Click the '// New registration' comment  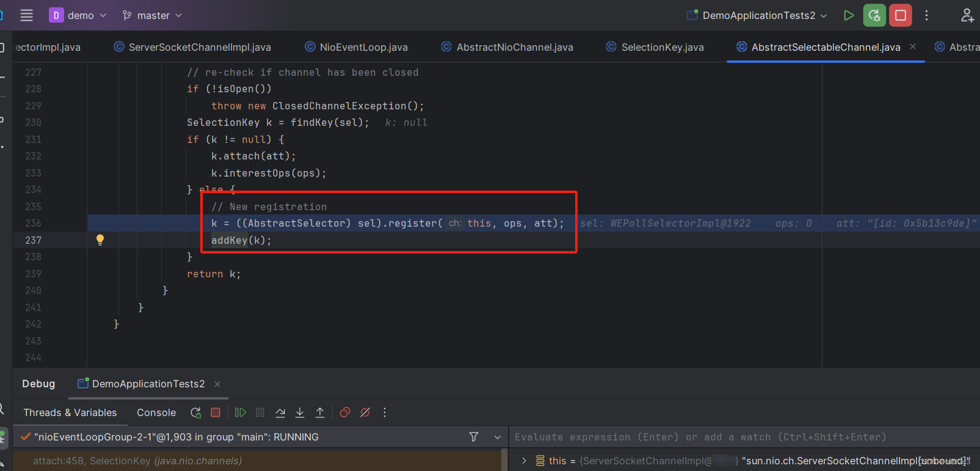click(269, 206)
